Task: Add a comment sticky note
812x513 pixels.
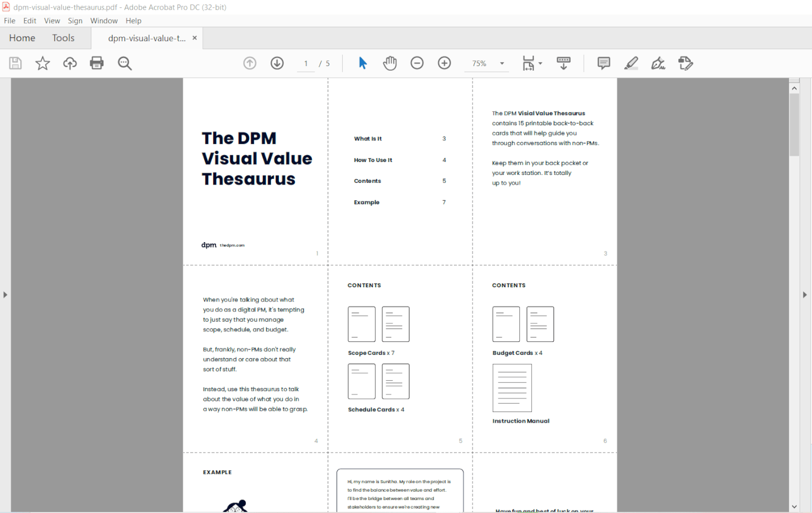Action: click(x=603, y=63)
